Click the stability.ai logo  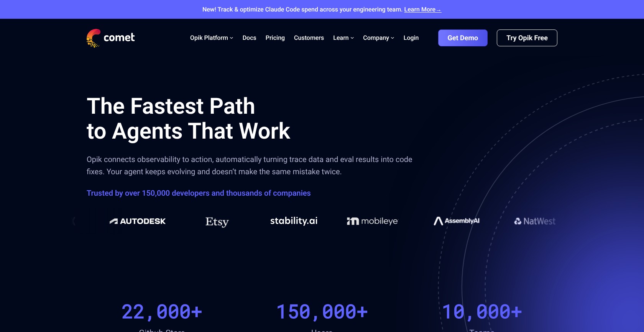[x=294, y=221]
